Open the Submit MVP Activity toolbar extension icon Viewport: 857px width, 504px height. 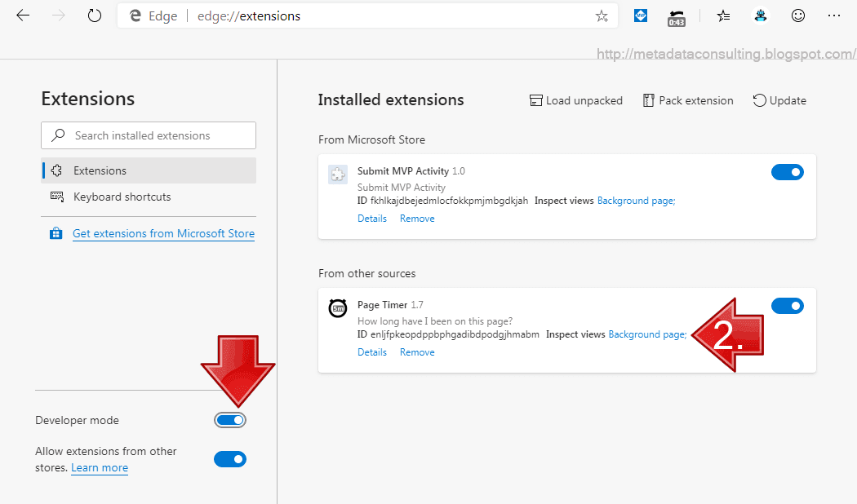point(641,15)
